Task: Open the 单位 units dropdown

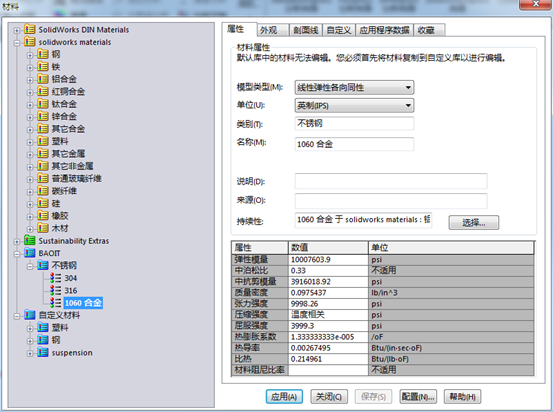Action: pyautogui.click(x=354, y=105)
